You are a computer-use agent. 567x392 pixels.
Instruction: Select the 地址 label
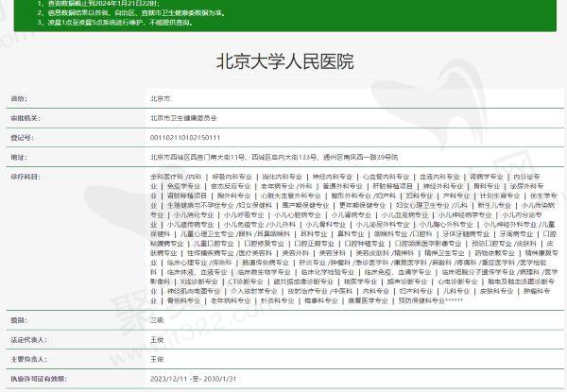point(19,157)
